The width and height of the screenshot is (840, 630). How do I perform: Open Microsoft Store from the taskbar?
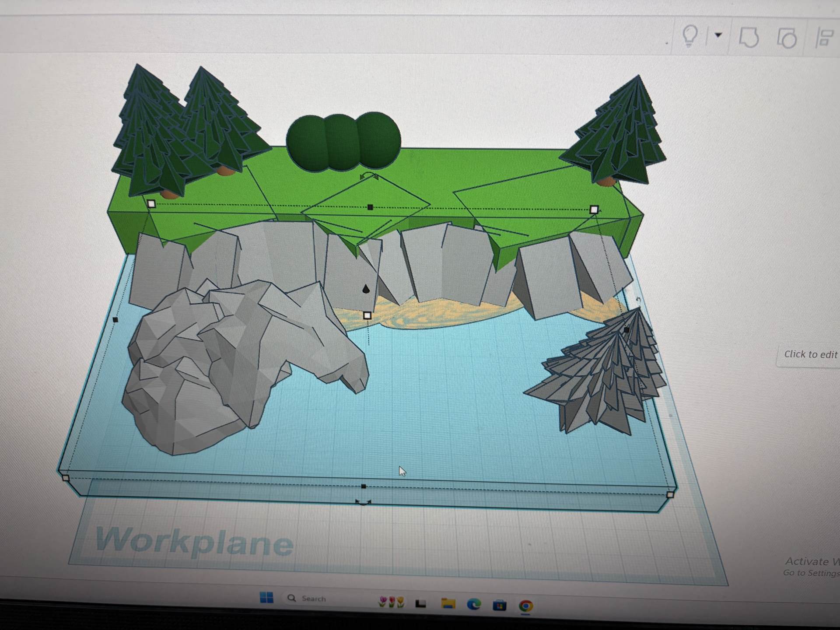(500, 605)
